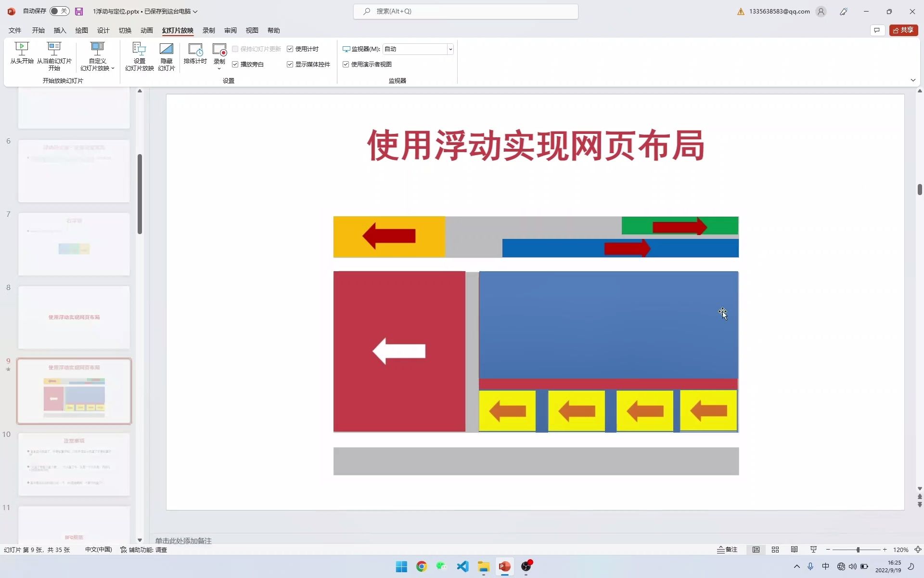The image size is (924, 578).
Task: Click the Record slideshow icon
Action: (x=219, y=50)
